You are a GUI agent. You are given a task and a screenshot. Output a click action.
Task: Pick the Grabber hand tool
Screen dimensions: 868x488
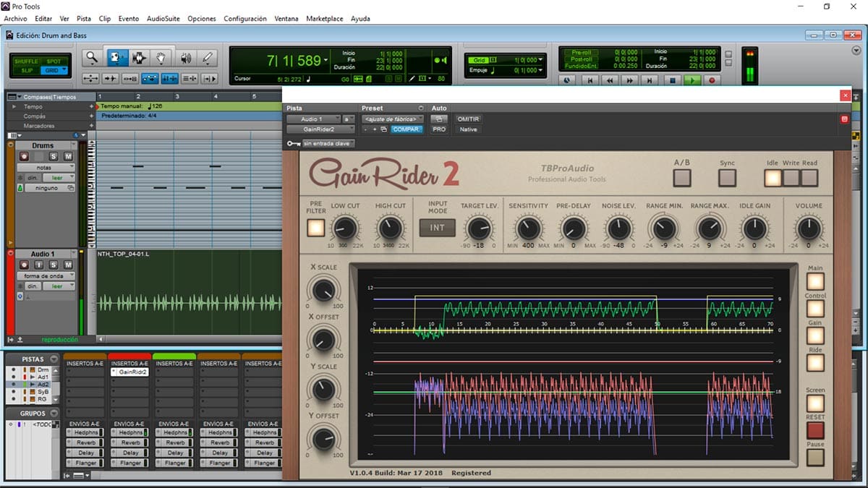pyautogui.click(x=161, y=58)
